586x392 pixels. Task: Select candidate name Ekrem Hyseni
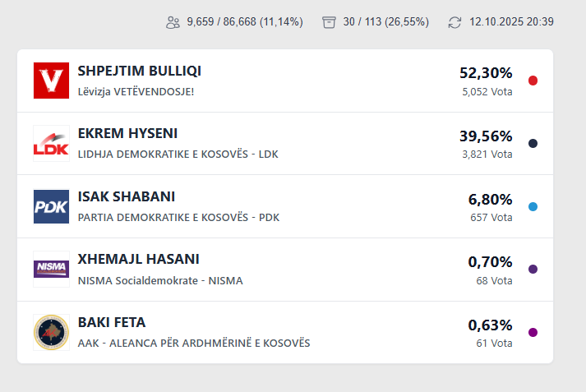127,134
